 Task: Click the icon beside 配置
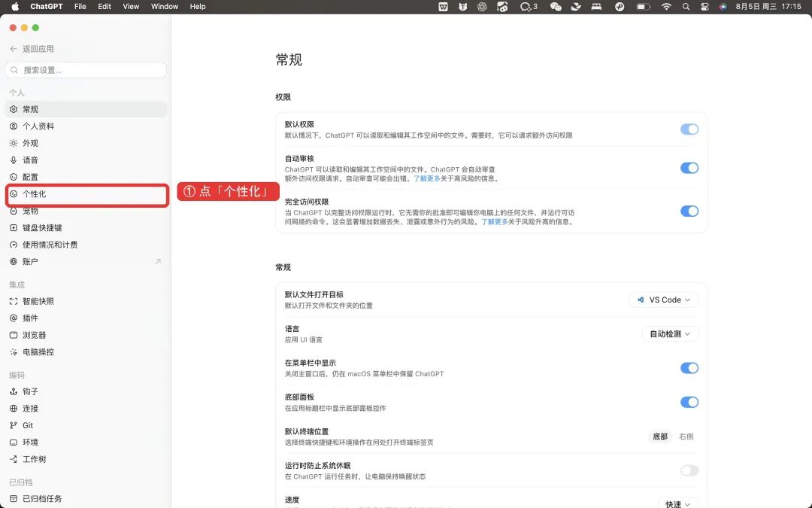point(14,177)
